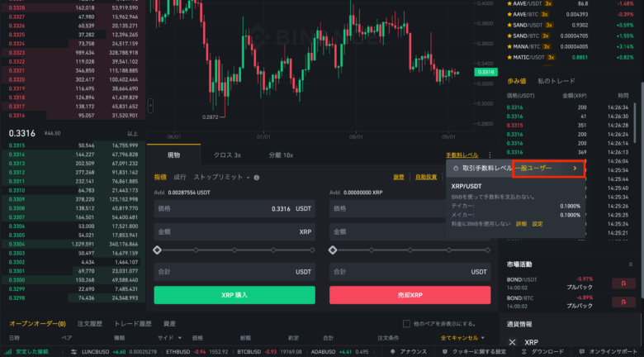Check 他のペアを非表示にする checkbox
The height and width of the screenshot is (357, 644).
coord(406,324)
